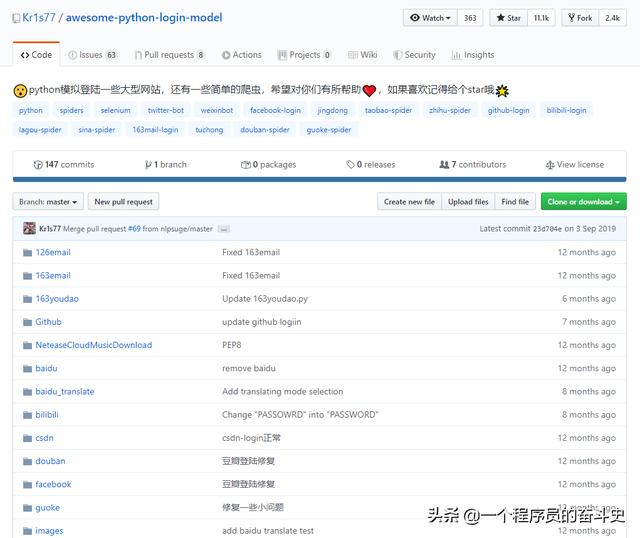The height and width of the screenshot is (538, 640).
Task: View the 0 packages link
Action: point(268,165)
